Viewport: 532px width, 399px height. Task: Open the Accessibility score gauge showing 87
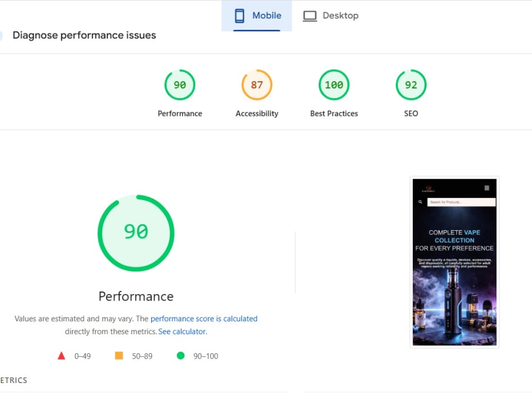257,85
